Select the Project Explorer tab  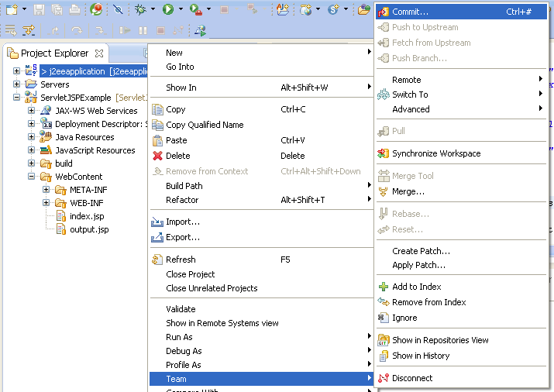[x=55, y=53]
